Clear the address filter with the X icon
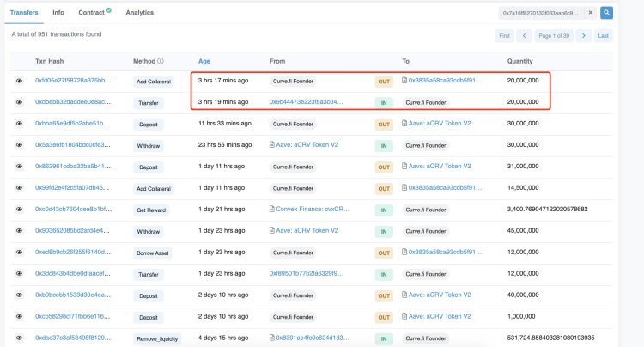The height and width of the screenshot is (347, 644). coord(590,13)
